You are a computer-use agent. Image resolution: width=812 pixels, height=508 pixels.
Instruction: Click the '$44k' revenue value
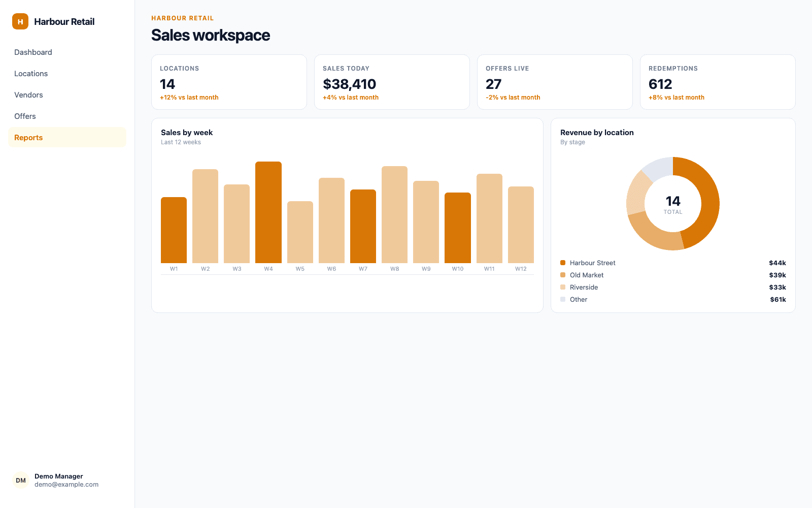point(777,263)
